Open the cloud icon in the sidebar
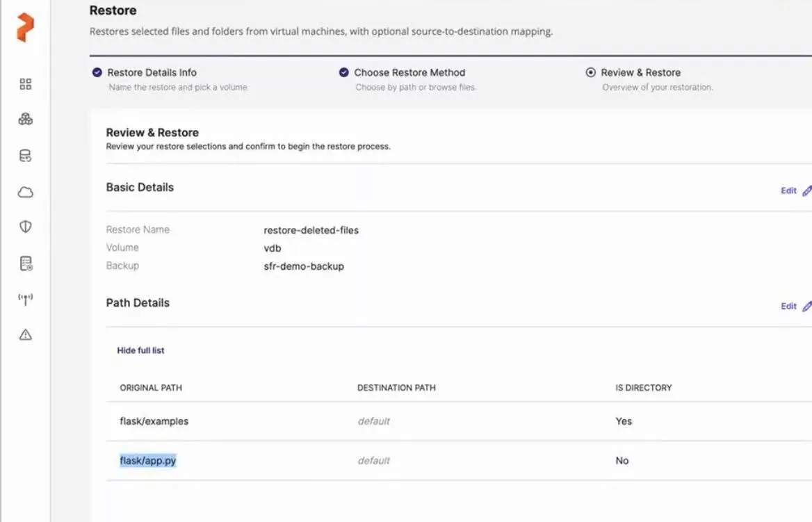 26,193
